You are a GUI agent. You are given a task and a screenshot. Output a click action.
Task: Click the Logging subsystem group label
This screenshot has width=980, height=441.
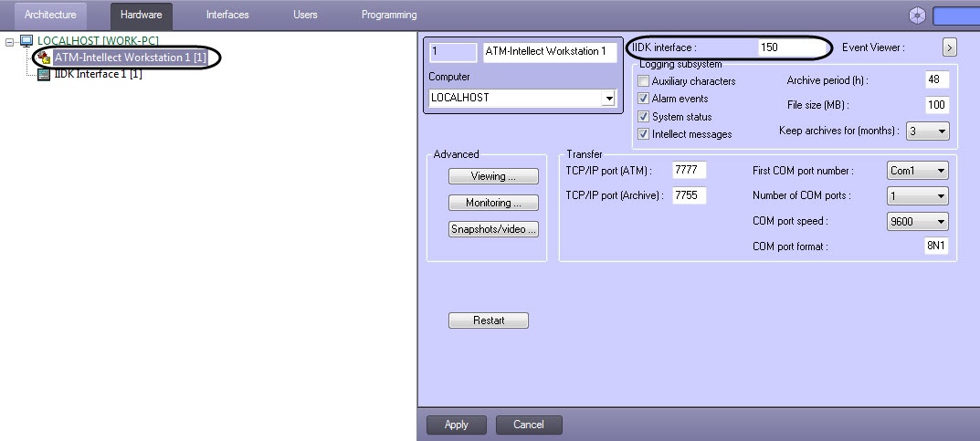tap(680, 64)
